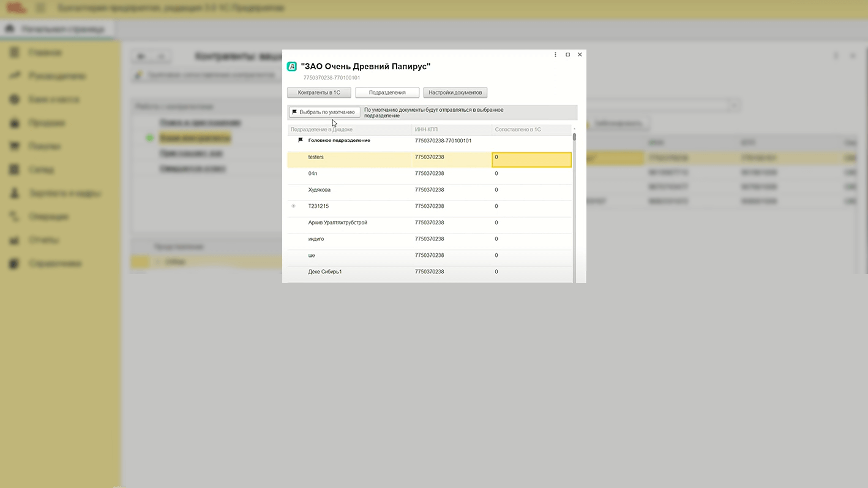Maximize the ЗАО Очень Древний Папирус dialog
The width and height of the screenshot is (868, 488).
tap(567, 54)
